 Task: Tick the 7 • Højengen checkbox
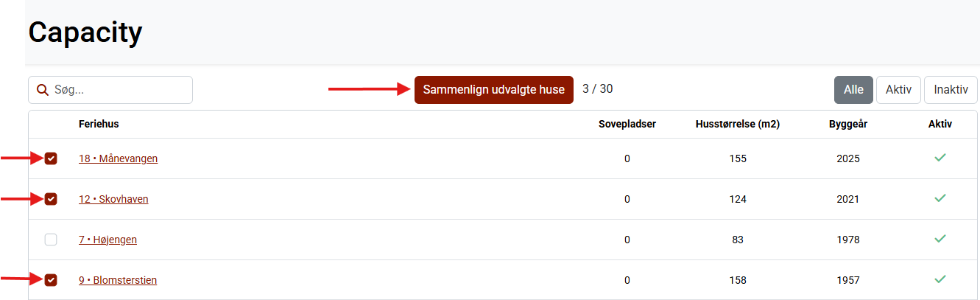point(51,240)
